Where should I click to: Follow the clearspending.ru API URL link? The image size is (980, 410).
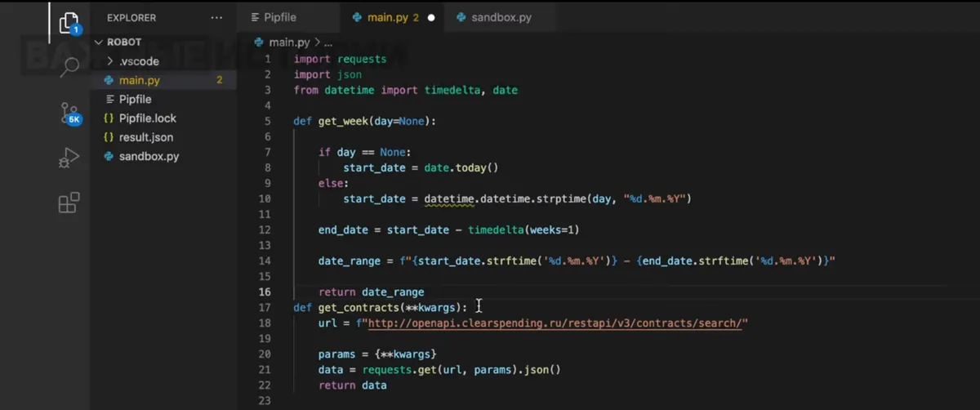tap(555, 323)
